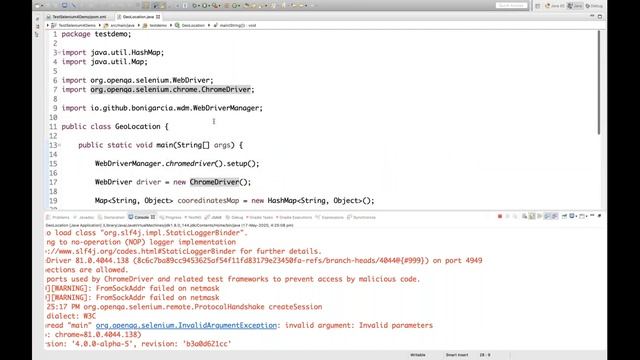Terminate the running program with red stop icon
The height and width of the screenshot is (360, 640).
pos(500,216)
